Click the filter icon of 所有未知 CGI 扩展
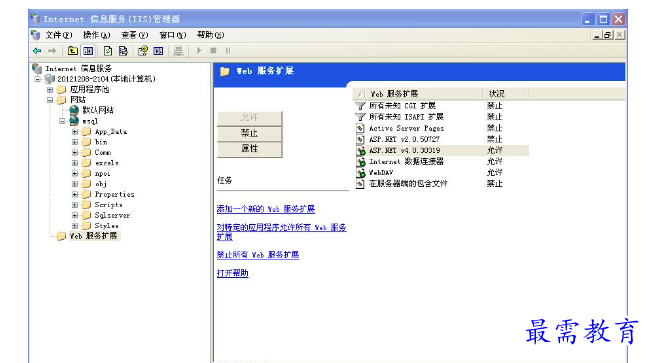This screenshot has width=647, height=363. [361, 106]
